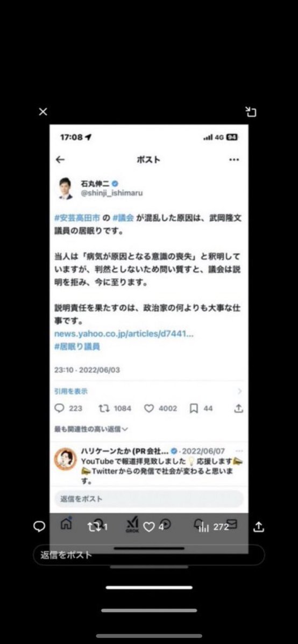Expand 最も関連性の高い返信 sort dropdown
This screenshot has width=298, height=644.
click(x=91, y=429)
